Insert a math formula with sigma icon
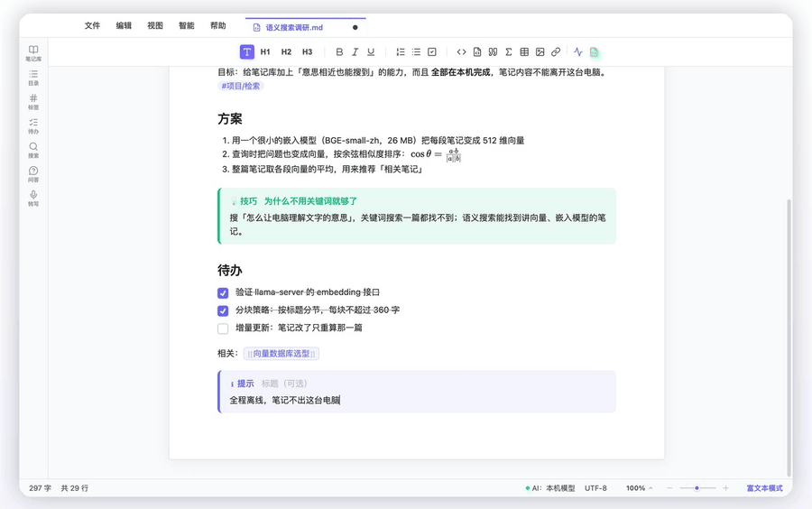The height and width of the screenshot is (509, 812). (x=509, y=51)
